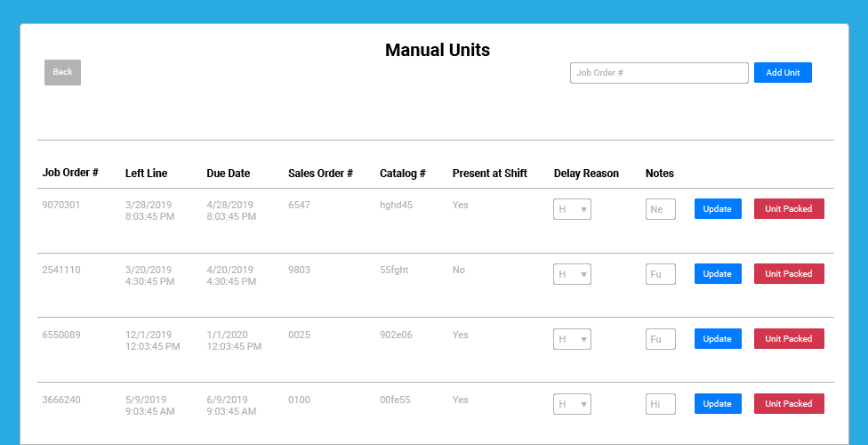Click the Add Unit button
This screenshot has width=868, height=445.
pyautogui.click(x=783, y=73)
